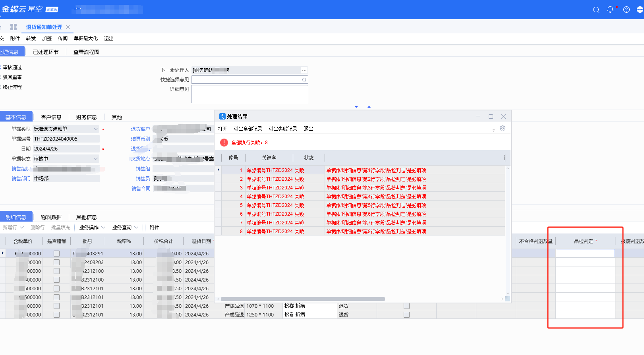Select the 驳回重审 radio option

tap(1, 77)
